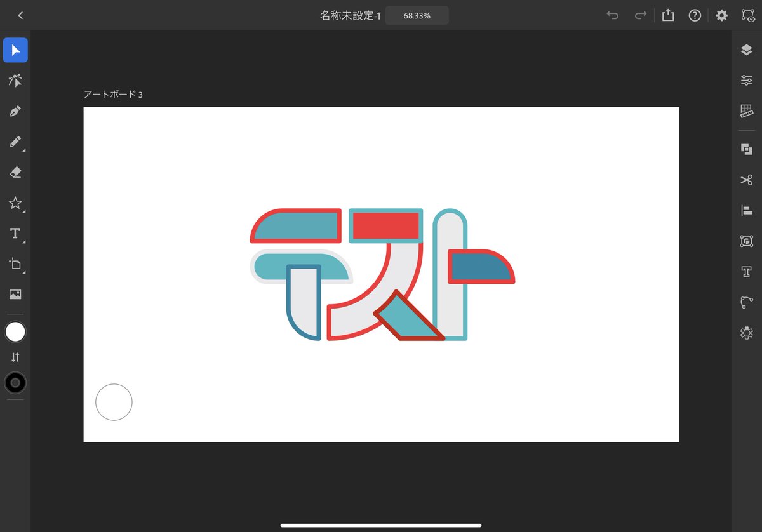
Task: Open the Precision ruler panel
Action: (747, 111)
